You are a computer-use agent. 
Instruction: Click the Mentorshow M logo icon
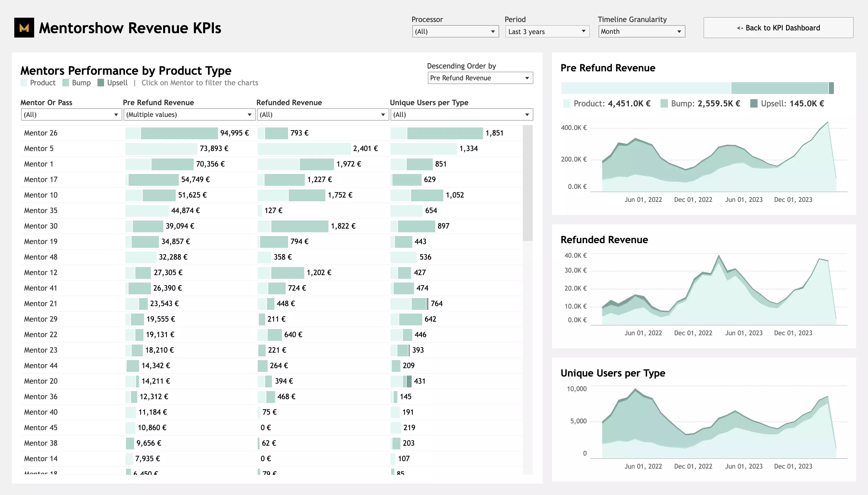click(24, 28)
